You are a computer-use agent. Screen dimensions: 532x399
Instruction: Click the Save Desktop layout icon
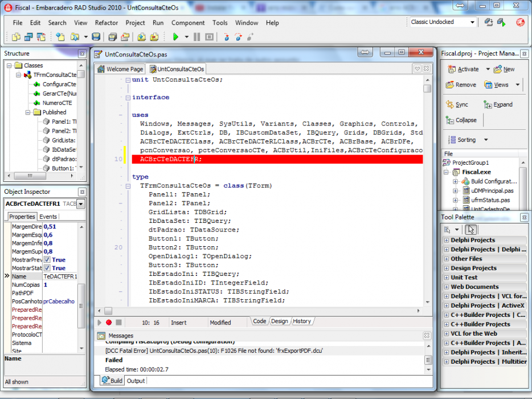[489, 22]
